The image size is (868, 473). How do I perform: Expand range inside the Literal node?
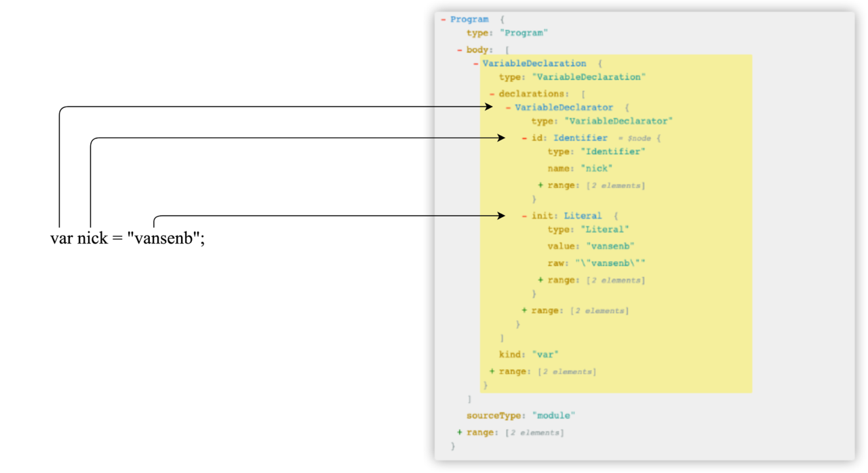(540, 280)
